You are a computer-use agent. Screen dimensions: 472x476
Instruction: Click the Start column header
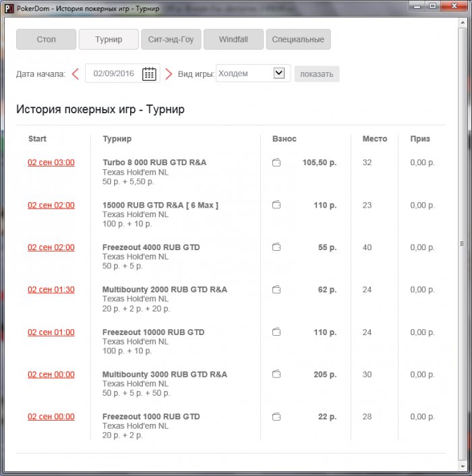coord(37,139)
